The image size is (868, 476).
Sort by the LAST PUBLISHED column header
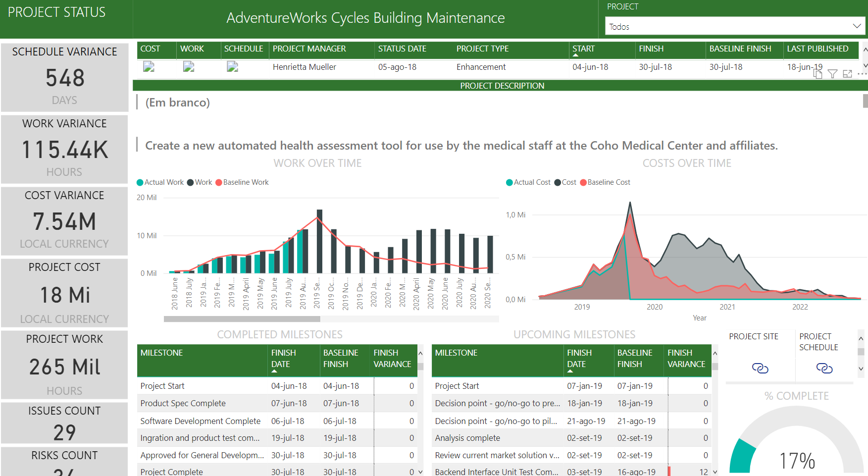[817, 49]
